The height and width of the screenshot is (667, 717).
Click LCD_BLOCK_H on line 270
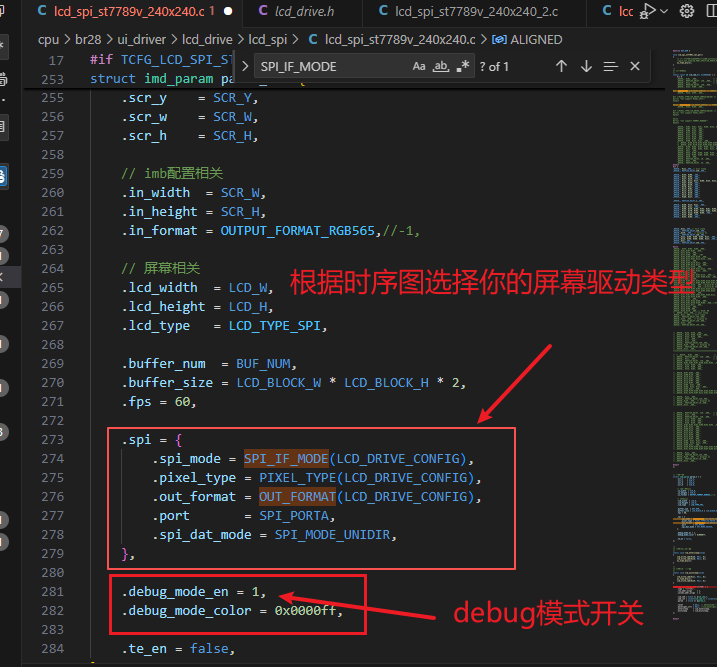coord(386,383)
